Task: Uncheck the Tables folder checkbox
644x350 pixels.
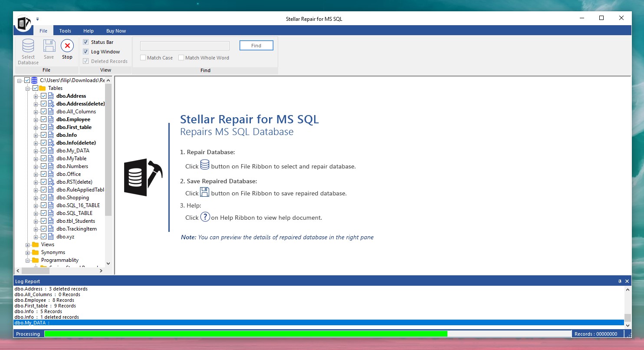Action: tap(36, 88)
